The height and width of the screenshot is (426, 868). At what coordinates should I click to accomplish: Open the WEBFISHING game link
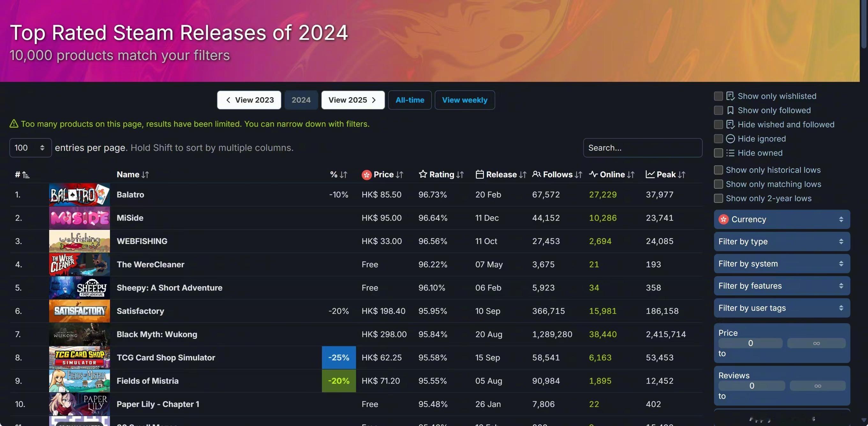(142, 241)
